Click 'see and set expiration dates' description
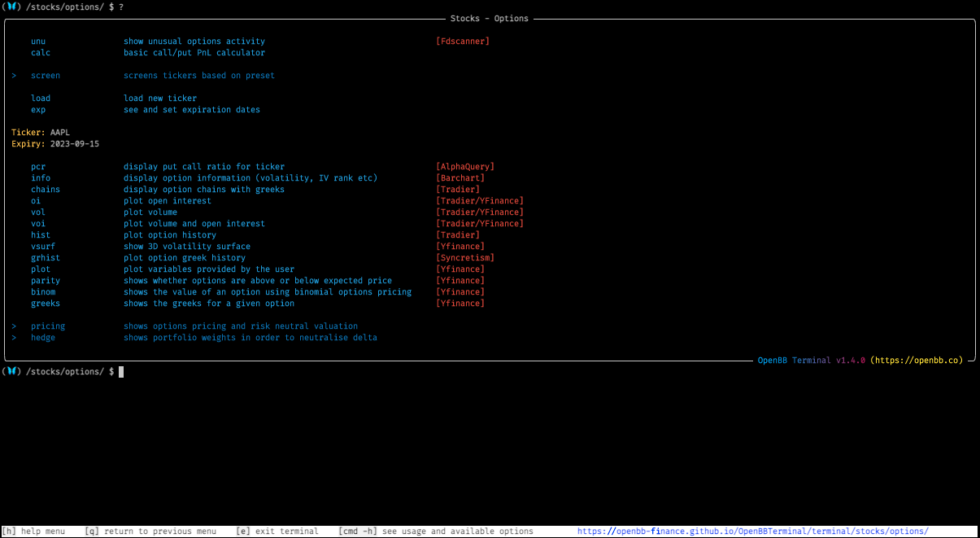 tap(192, 110)
